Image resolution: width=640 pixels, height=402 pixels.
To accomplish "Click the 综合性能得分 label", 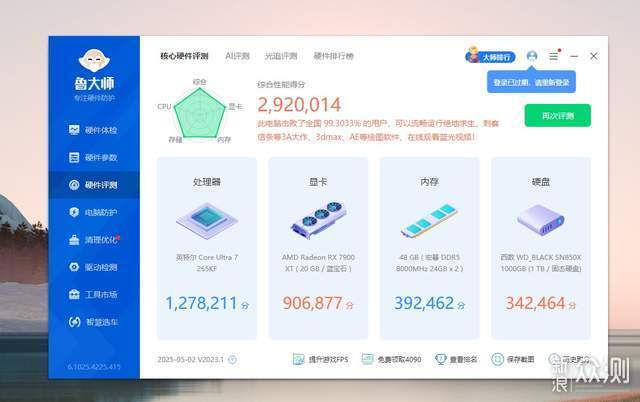I will tap(281, 84).
